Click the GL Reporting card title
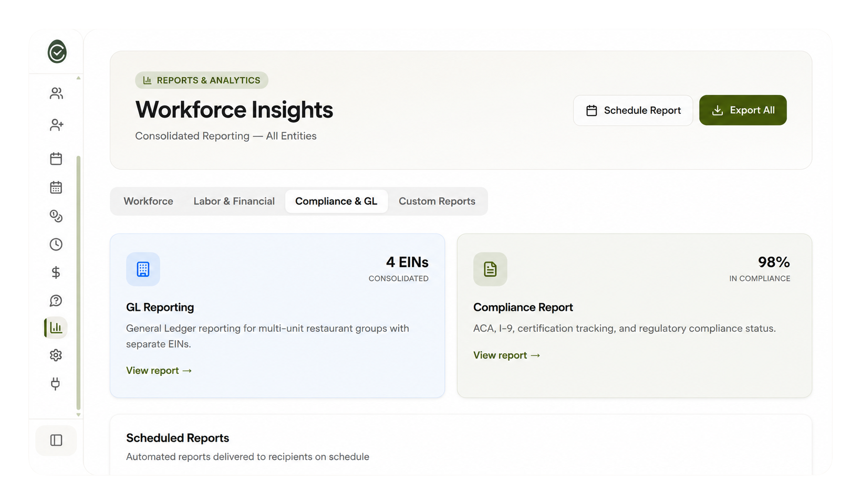Viewport: 861px width, 504px height. tap(160, 307)
